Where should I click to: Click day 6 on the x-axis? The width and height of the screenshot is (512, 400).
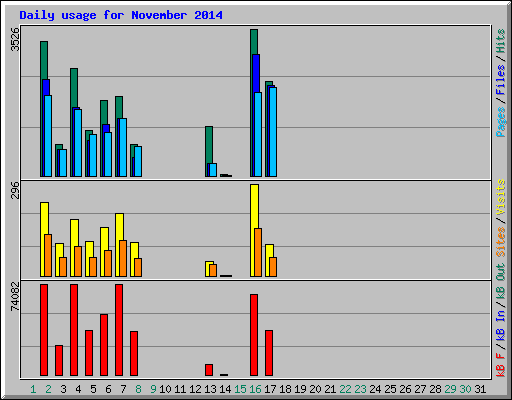point(108,389)
